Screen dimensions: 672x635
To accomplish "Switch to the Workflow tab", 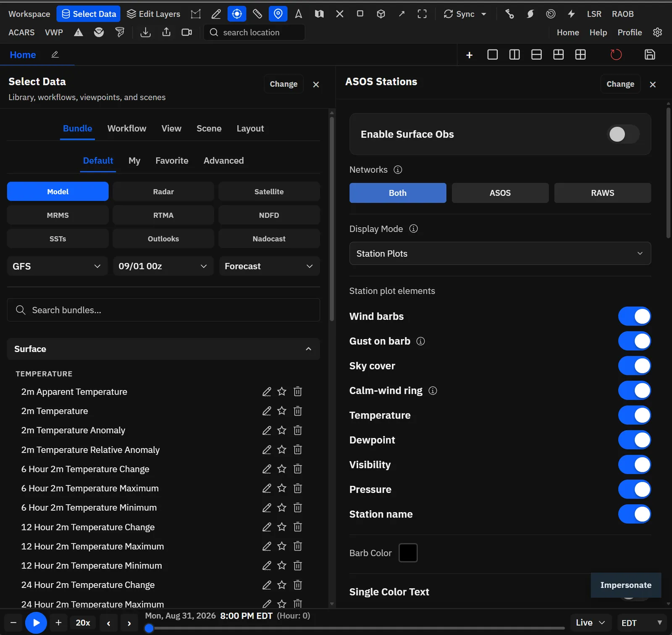I will [x=127, y=129].
